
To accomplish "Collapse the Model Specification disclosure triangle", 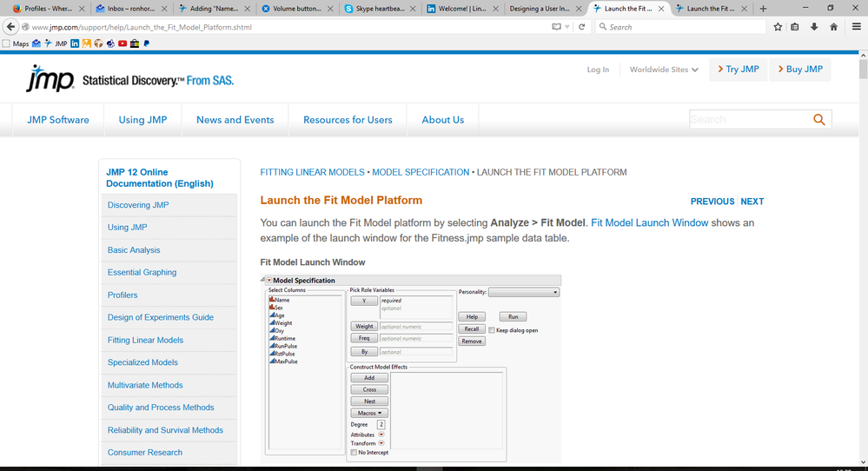I will [269, 281].
